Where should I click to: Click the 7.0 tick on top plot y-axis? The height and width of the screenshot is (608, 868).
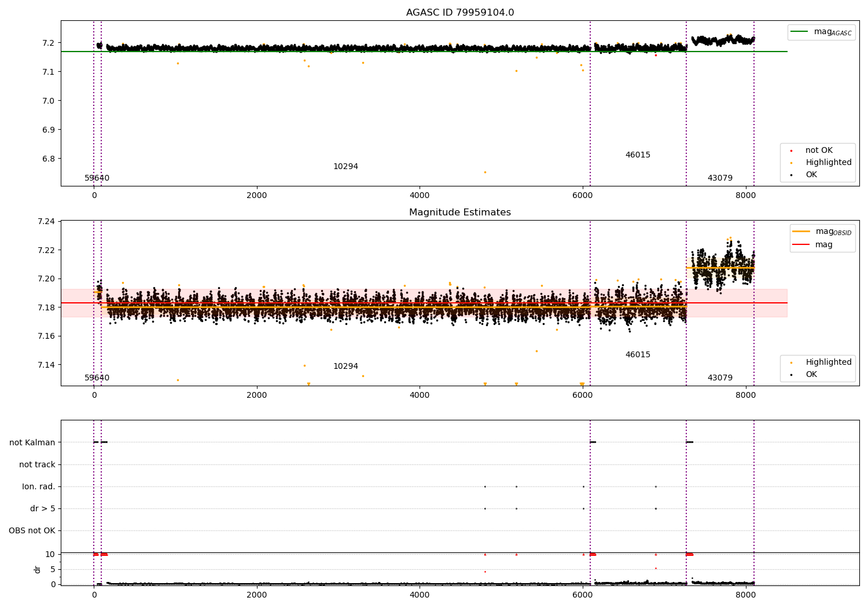49,101
